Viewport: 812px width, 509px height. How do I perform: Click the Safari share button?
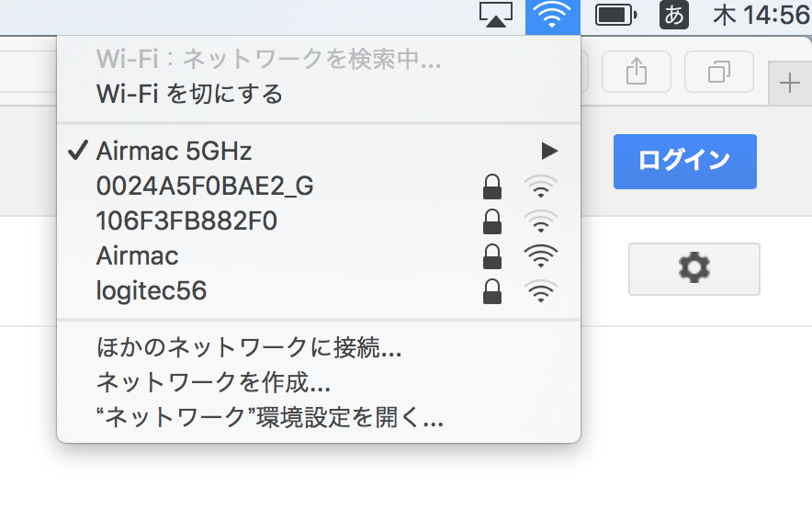(x=637, y=72)
